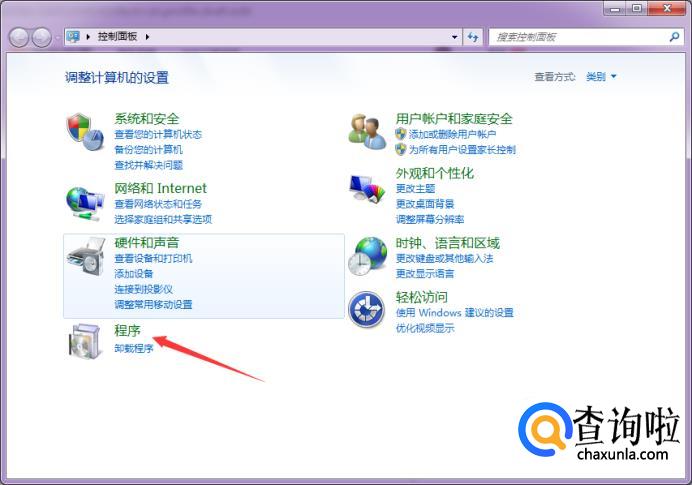Screen dimensions: 692x485
Task: Open the address bar history dropdown arrow
Action: [x=455, y=37]
